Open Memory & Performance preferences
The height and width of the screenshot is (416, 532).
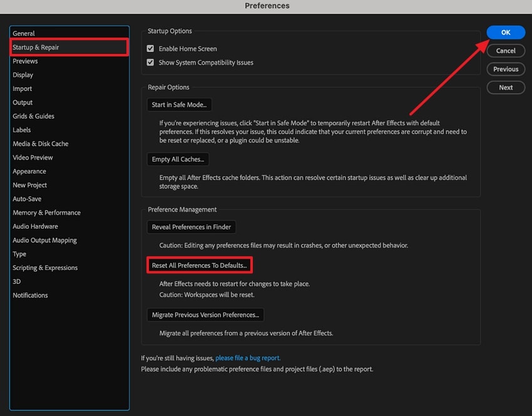pos(69,212)
